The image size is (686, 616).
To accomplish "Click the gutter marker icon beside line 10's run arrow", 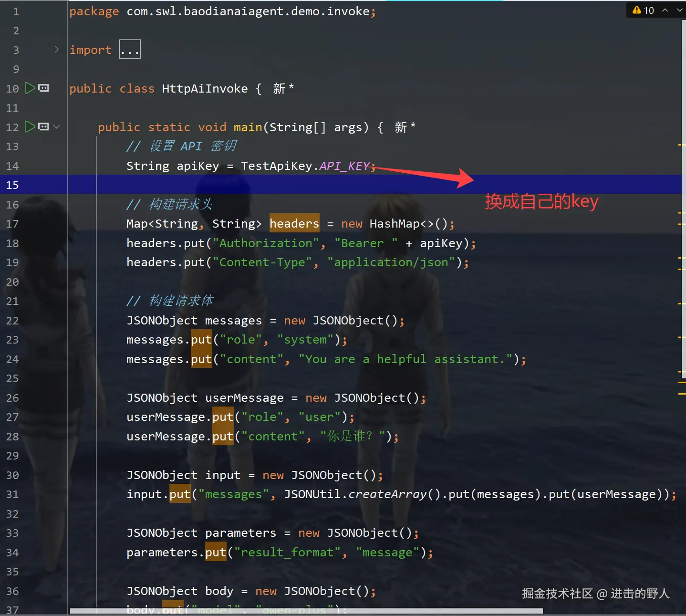I will click(43, 88).
